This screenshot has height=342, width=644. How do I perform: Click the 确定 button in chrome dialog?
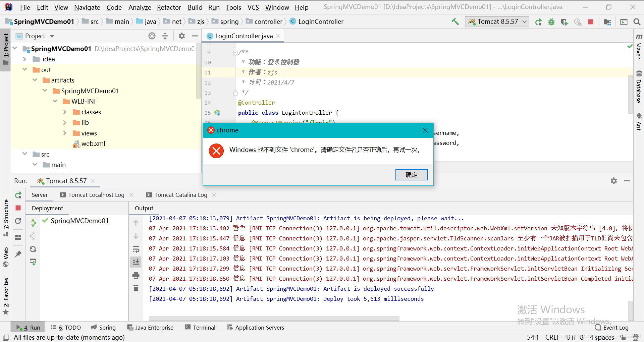coord(412,175)
